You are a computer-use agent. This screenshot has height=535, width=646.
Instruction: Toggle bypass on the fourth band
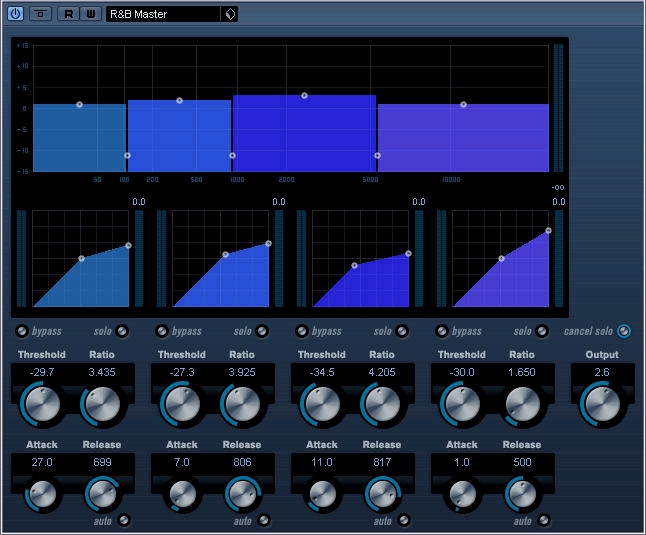[x=442, y=331]
